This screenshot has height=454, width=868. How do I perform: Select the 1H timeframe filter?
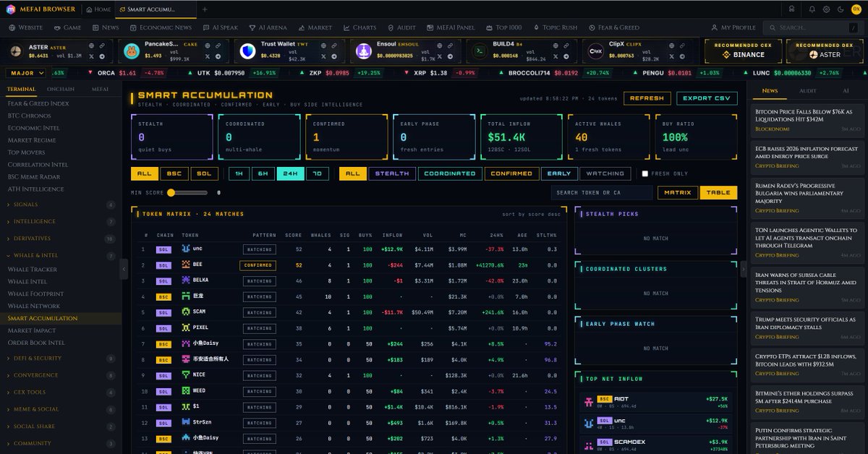(x=239, y=174)
